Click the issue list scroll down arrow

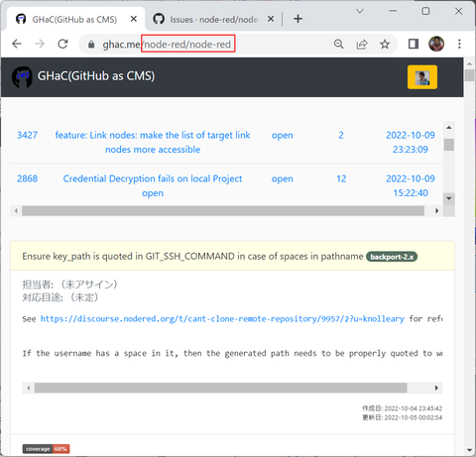point(449,198)
